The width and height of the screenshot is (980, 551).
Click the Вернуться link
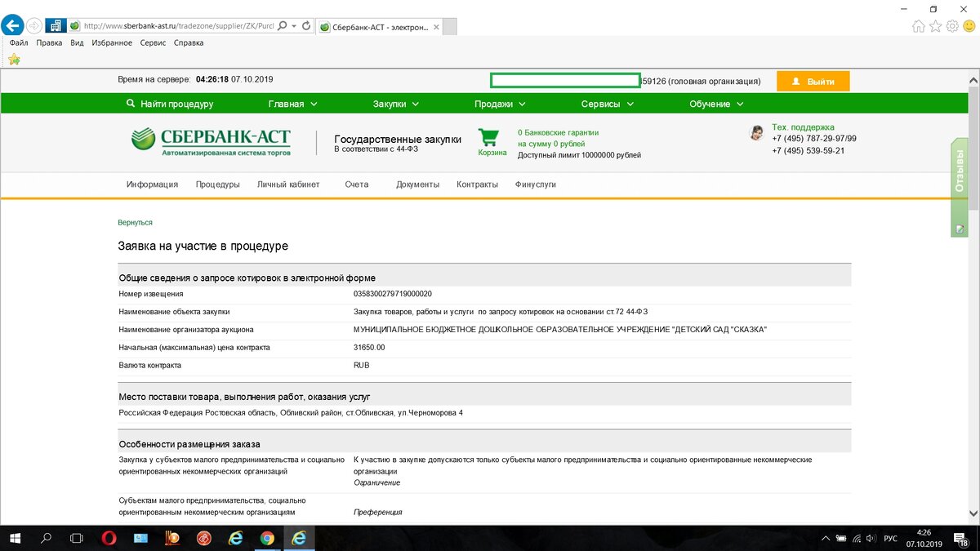pyautogui.click(x=135, y=221)
